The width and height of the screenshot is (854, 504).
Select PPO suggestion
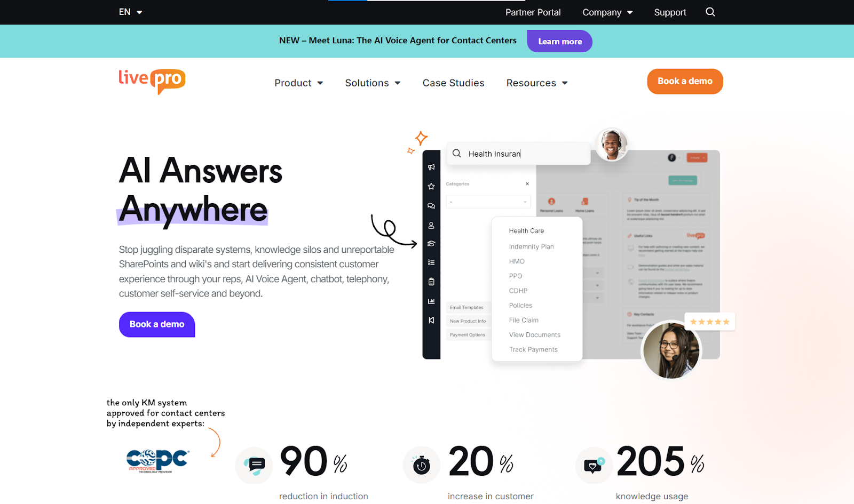point(516,276)
